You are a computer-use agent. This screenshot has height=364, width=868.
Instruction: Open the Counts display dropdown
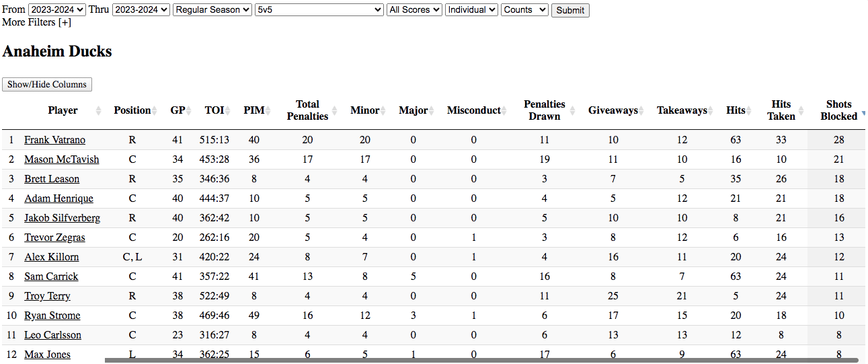[524, 9]
